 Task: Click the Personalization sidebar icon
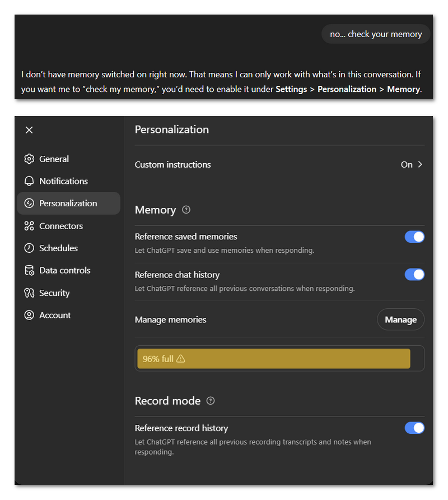click(x=29, y=203)
